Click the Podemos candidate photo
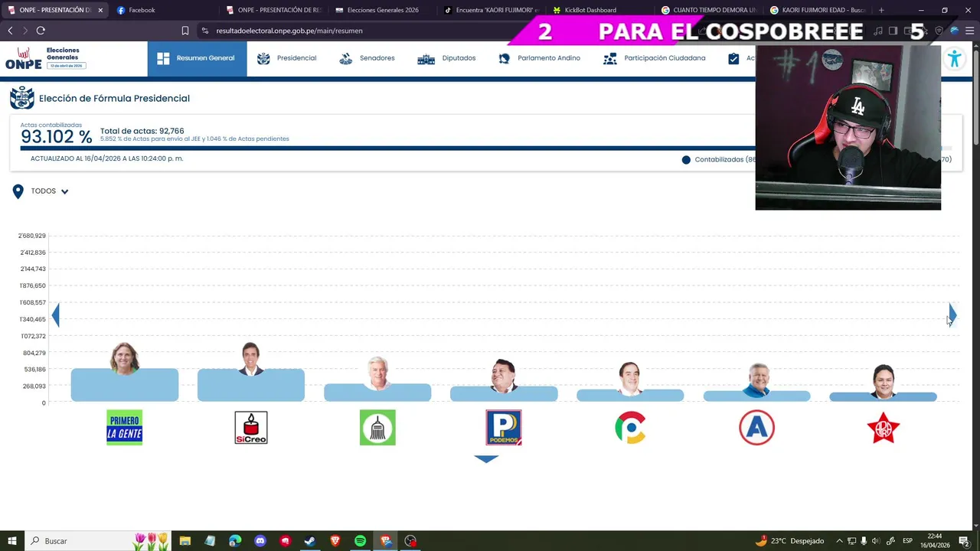 click(x=504, y=376)
